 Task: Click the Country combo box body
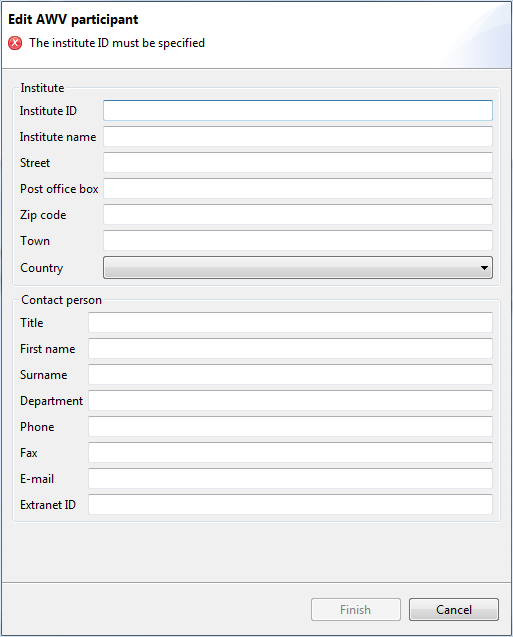[298, 267]
